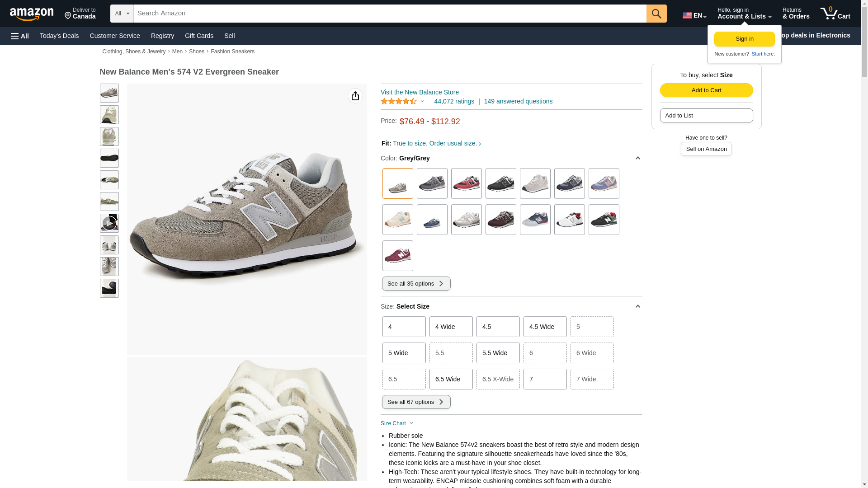Open Today's Deals in navigation bar
This screenshot has height=488, width=868.
(59, 36)
